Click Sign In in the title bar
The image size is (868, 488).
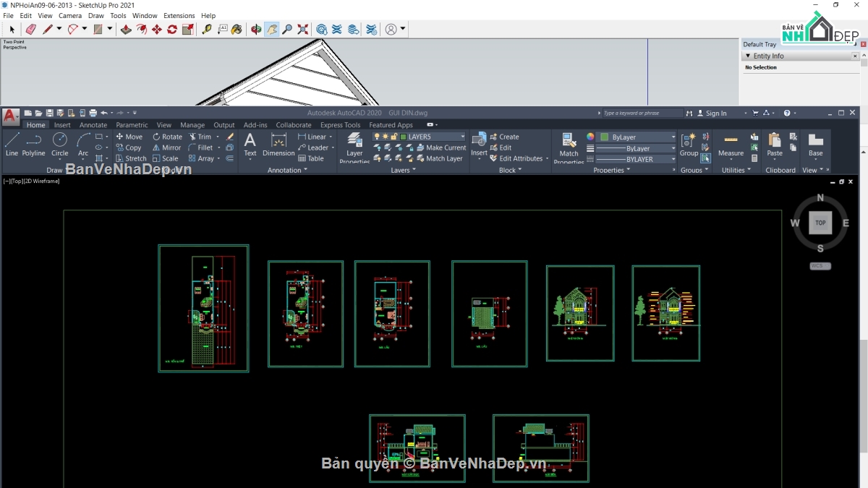tap(715, 113)
